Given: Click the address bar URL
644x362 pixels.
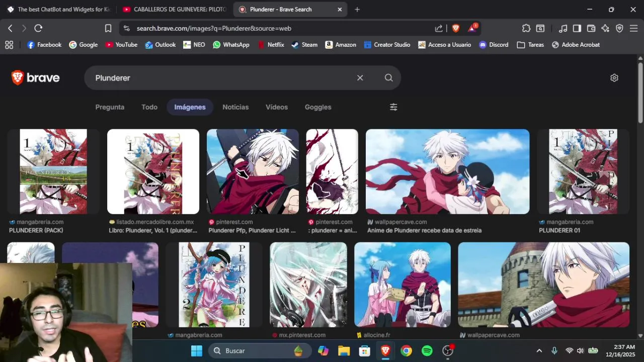Looking at the screenshot, I should click(x=214, y=29).
